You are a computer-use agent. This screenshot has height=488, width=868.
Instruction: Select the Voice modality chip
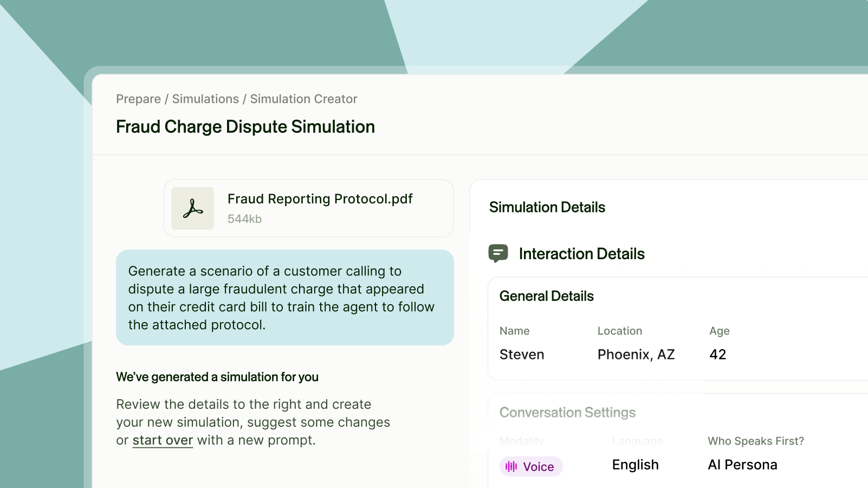coord(531,466)
